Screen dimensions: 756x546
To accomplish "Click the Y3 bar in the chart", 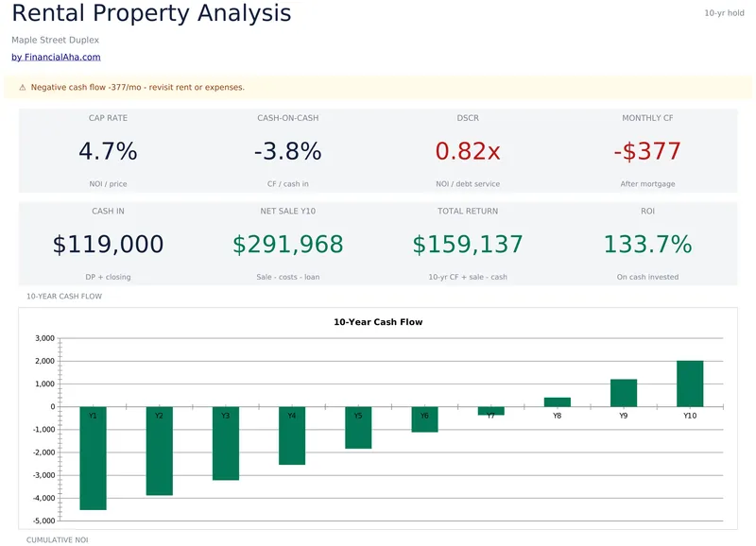I will click(x=226, y=443).
